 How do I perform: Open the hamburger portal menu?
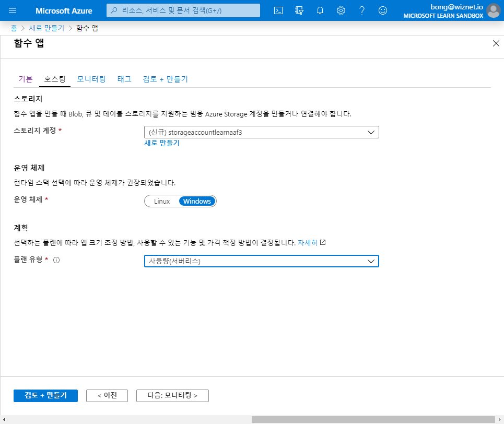[x=13, y=10]
